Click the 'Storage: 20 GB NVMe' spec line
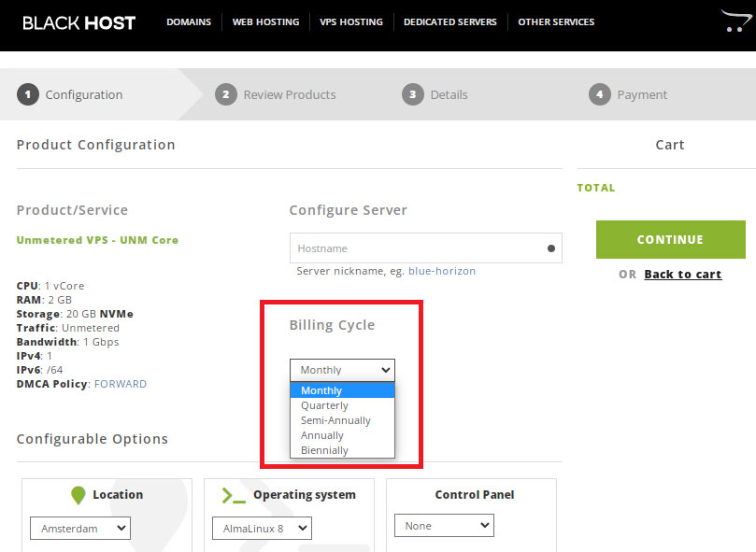The image size is (756, 552). point(75,314)
